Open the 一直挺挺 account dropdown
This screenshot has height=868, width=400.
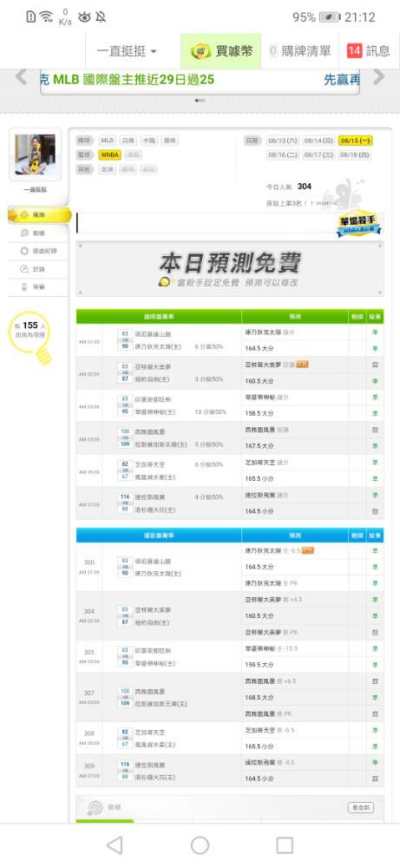pyautogui.click(x=127, y=51)
